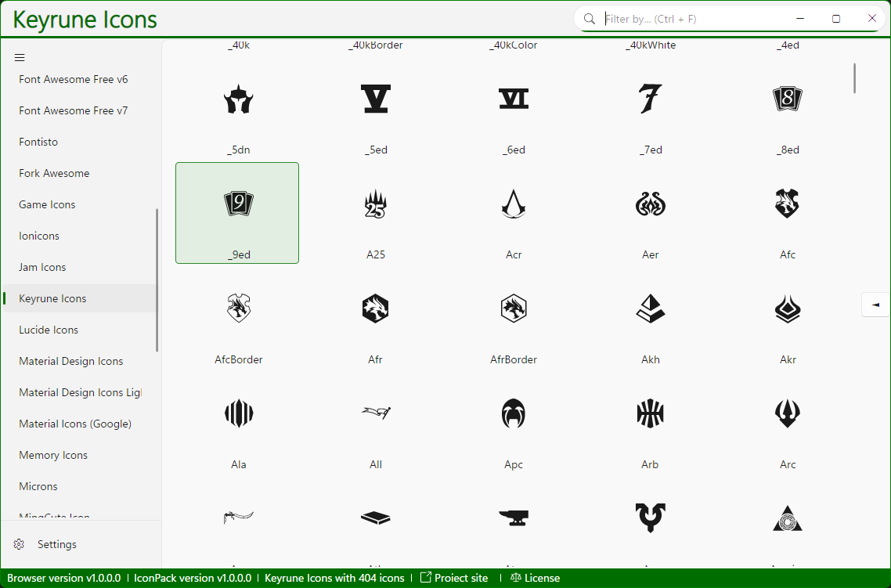Select the Arc icon
Screen dimensions: 891x588
tap(788, 413)
